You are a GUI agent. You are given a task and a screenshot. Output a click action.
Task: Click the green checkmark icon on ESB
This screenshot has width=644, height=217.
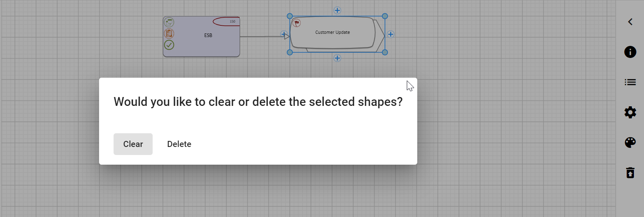pos(169,45)
